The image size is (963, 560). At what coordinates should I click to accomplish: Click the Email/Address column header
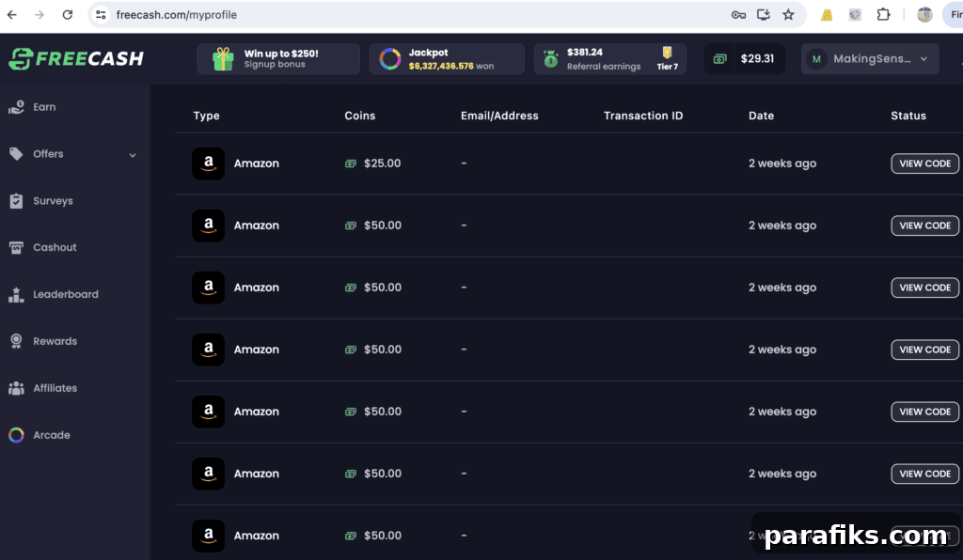click(x=499, y=116)
